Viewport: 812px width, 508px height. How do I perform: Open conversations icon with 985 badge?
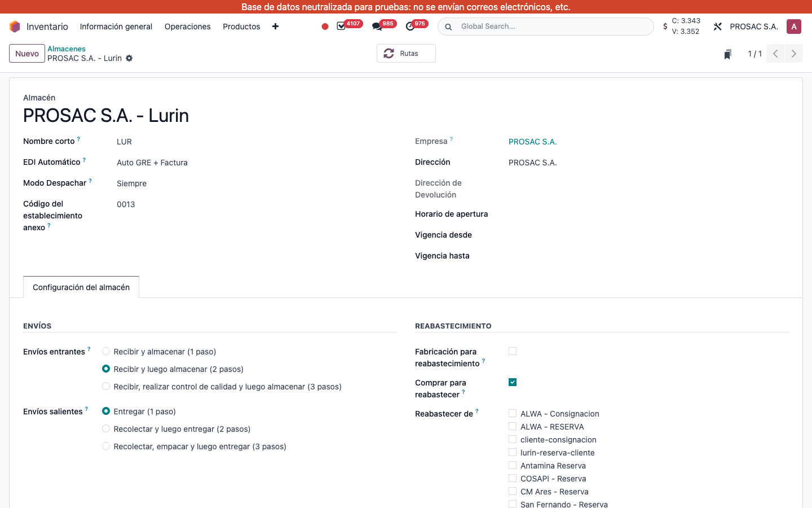point(377,27)
